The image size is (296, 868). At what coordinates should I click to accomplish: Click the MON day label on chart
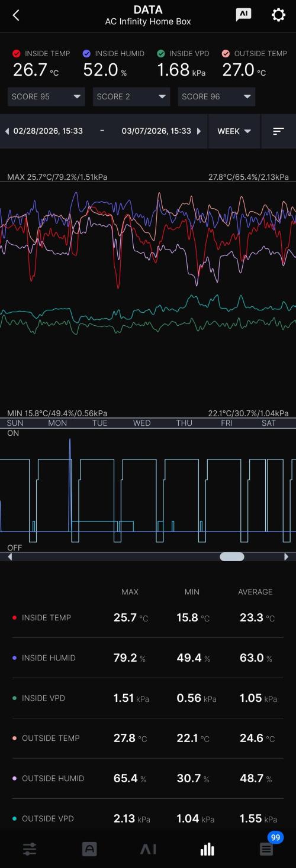click(57, 423)
